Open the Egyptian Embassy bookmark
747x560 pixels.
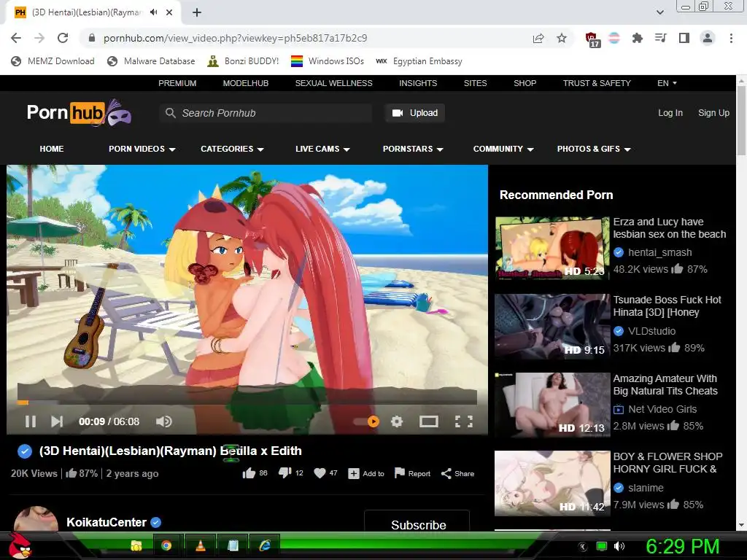coord(419,61)
